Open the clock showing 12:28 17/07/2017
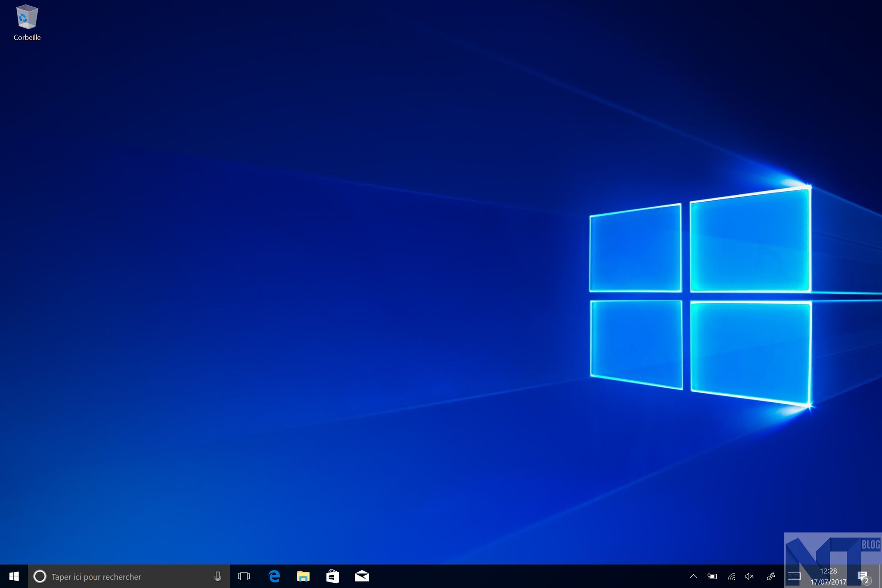Screen dimensions: 882x588 pyautogui.click(x=828, y=576)
